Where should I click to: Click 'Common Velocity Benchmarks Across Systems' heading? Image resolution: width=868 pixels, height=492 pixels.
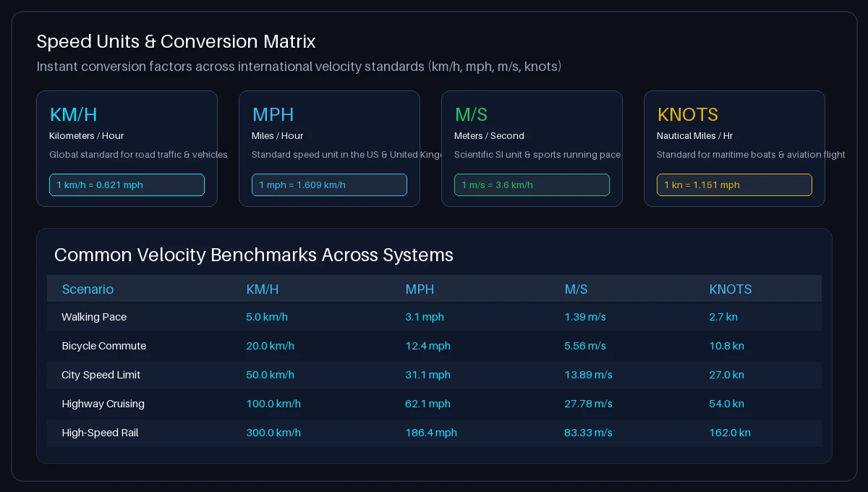(254, 255)
